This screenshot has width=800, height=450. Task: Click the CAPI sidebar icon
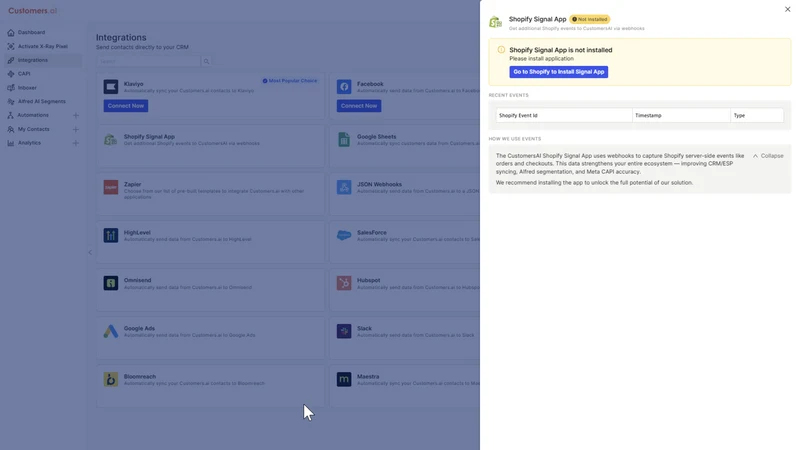(11, 74)
